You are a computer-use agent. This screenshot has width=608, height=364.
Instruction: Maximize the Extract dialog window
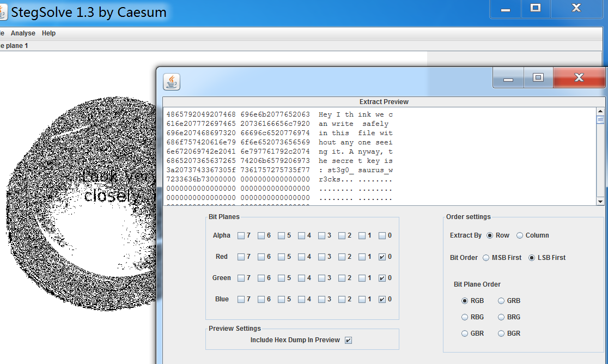pyautogui.click(x=538, y=78)
